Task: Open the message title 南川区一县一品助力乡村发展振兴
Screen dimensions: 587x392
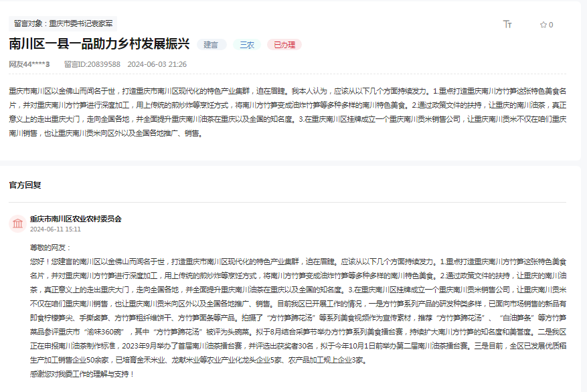Action: pos(99,43)
